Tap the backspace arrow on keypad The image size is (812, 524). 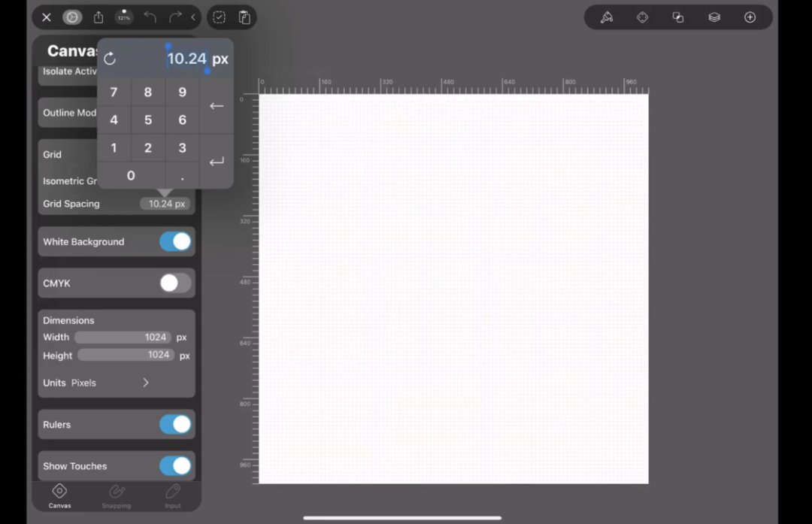(x=217, y=106)
